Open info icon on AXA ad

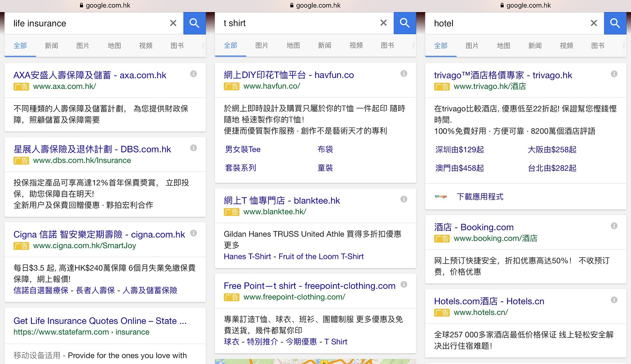[194, 74]
